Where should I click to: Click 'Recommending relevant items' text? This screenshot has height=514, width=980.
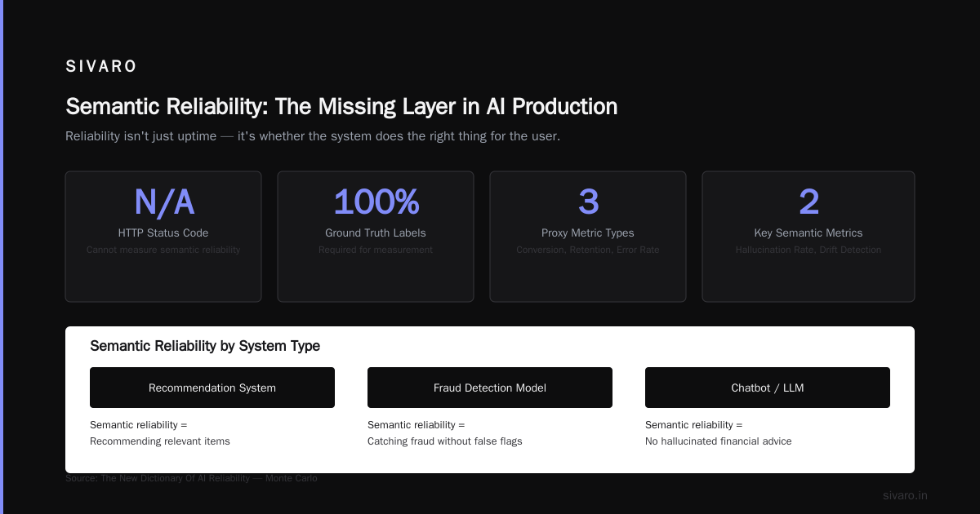tap(160, 441)
